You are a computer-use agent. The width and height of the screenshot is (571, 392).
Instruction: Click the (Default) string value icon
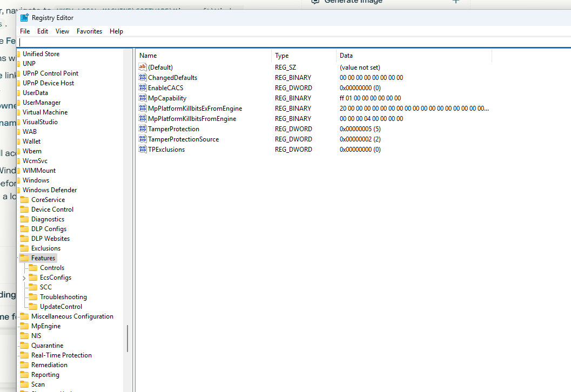143,67
